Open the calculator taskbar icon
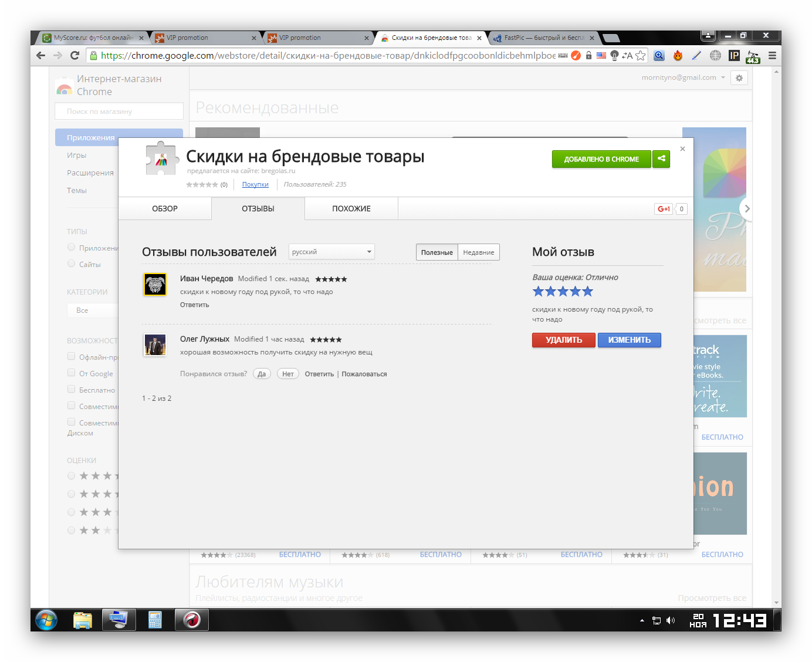This screenshot has height=662, width=812. pos(155,620)
